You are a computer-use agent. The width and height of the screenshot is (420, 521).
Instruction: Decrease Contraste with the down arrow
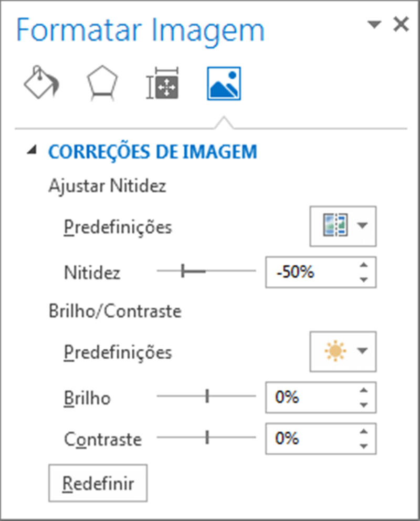point(363,445)
